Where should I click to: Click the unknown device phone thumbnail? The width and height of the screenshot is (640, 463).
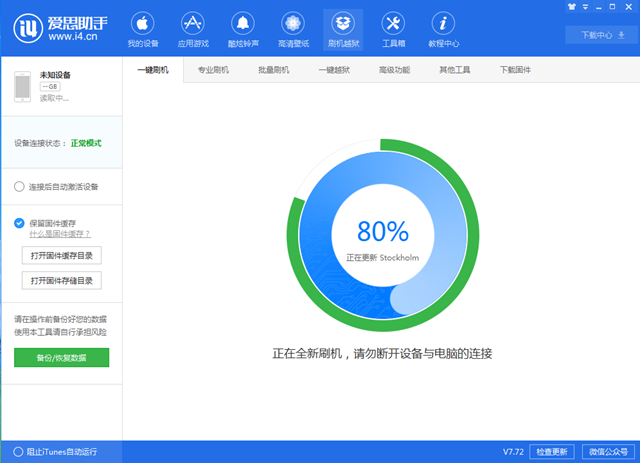point(24,87)
